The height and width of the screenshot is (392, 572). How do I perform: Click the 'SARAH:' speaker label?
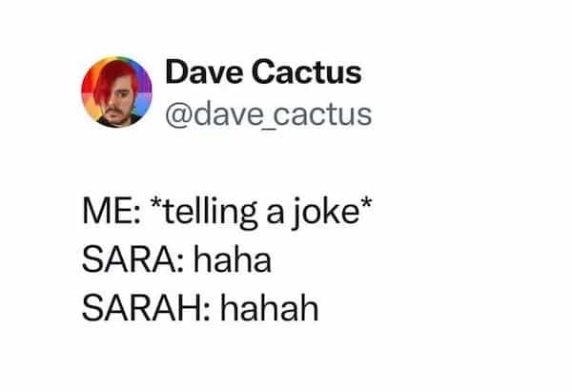146,308
